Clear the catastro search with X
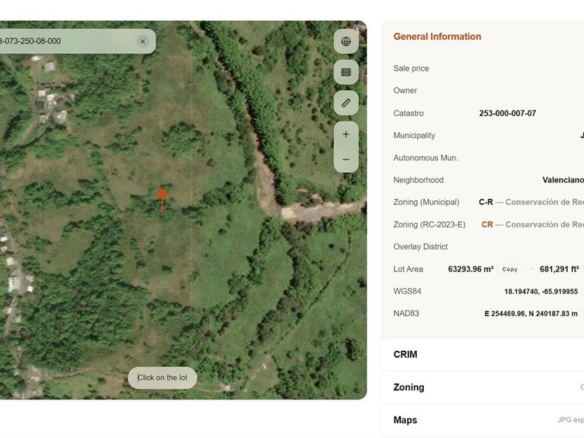The image size is (584, 438). (x=143, y=41)
